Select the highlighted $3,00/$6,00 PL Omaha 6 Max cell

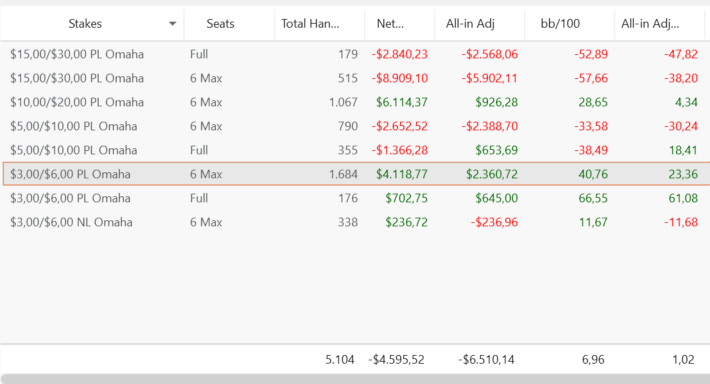[x=70, y=174]
